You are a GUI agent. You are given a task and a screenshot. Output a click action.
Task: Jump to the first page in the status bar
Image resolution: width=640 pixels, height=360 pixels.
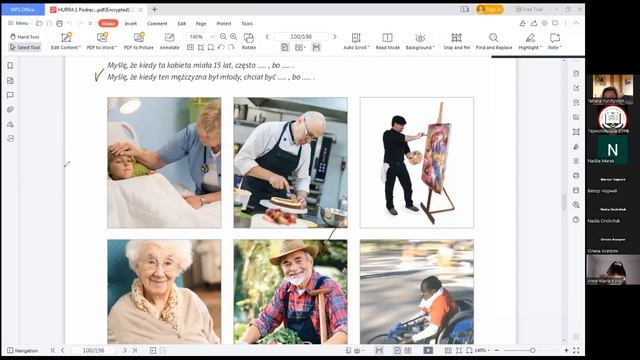point(53,350)
